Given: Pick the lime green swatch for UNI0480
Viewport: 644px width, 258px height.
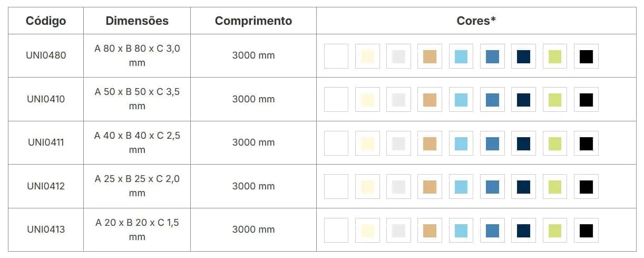Looking at the screenshot, I should (x=554, y=56).
